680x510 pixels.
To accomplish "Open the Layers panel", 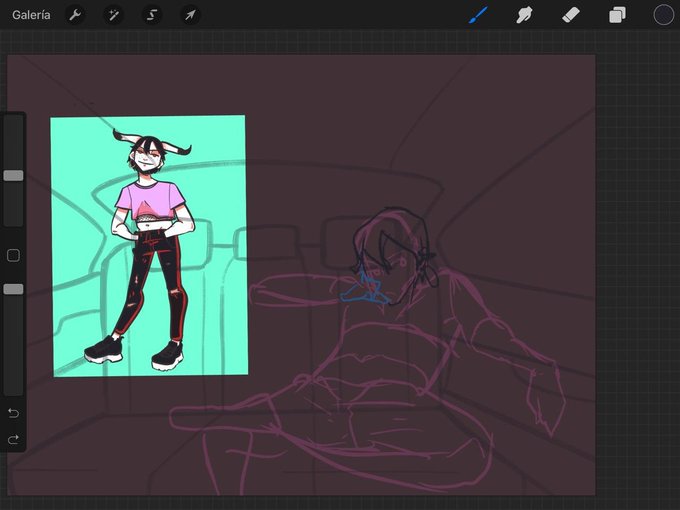I will (x=617, y=15).
